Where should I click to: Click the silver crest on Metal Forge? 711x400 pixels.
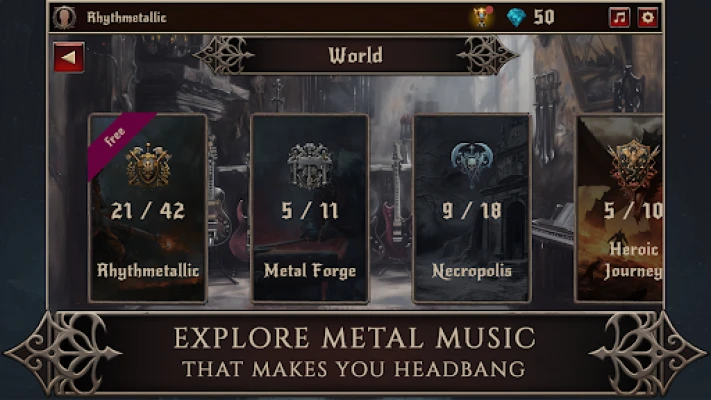click(310, 166)
